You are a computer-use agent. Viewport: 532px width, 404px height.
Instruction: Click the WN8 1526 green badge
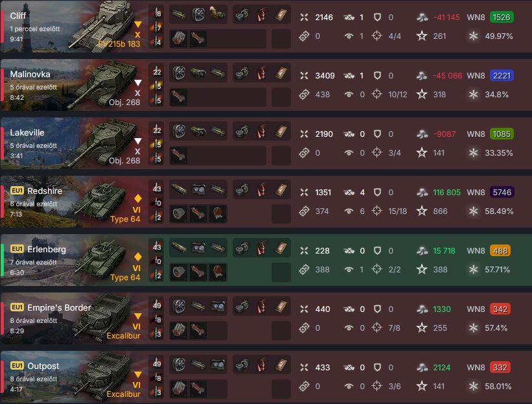[502, 17]
